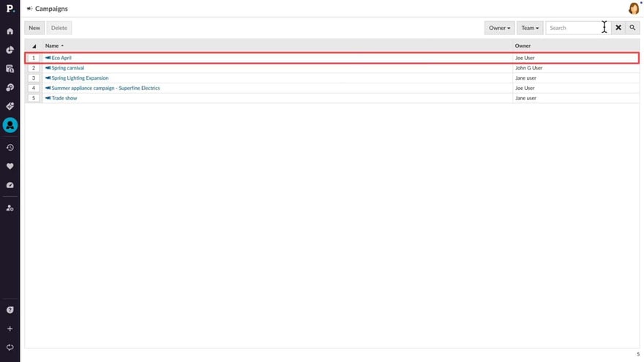Viewport: 644px width, 362px height.
Task: Select row number 3 Spring Lighting Expansion
Action: (x=34, y=78)
